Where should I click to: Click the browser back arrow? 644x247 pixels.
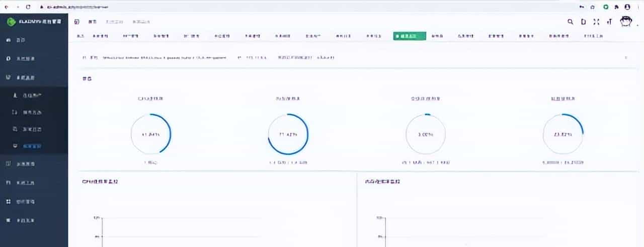pos(6,7)
